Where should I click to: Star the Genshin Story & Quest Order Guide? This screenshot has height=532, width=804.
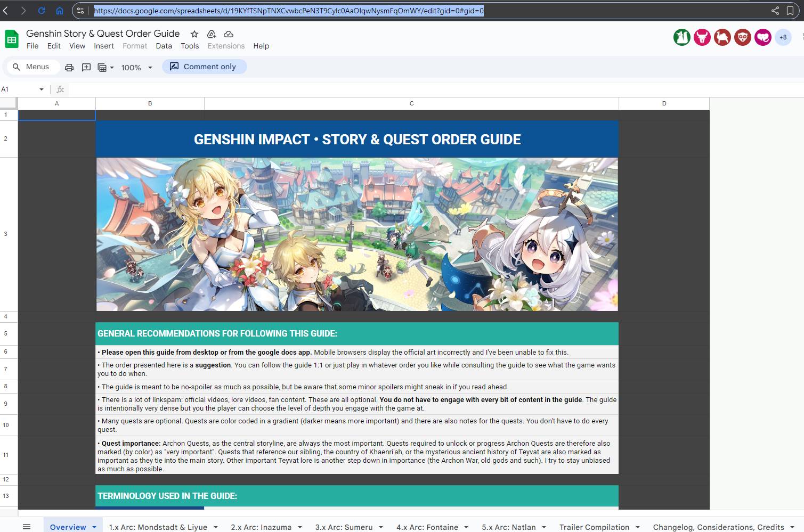194,34
